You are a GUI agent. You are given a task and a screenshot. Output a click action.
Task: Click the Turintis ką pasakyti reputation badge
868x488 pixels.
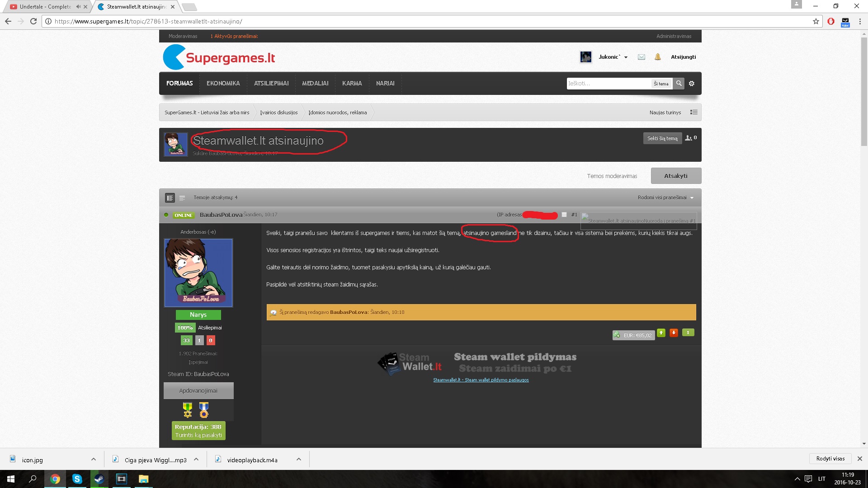point(198,431)
